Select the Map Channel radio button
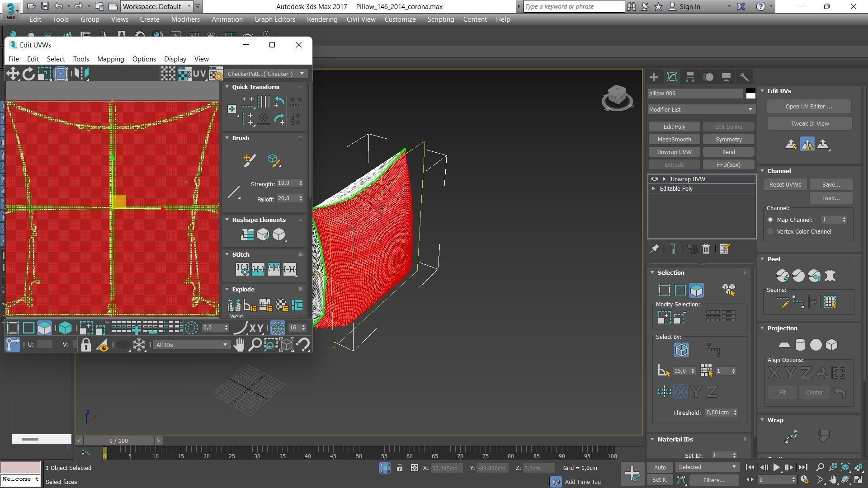The image size is (868, 488). (x=770, y=220)
